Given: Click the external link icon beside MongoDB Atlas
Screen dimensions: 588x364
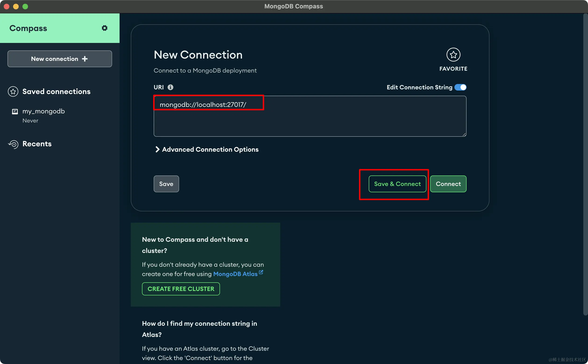Looking at the screenshot, I should click(x=261, y=272).
